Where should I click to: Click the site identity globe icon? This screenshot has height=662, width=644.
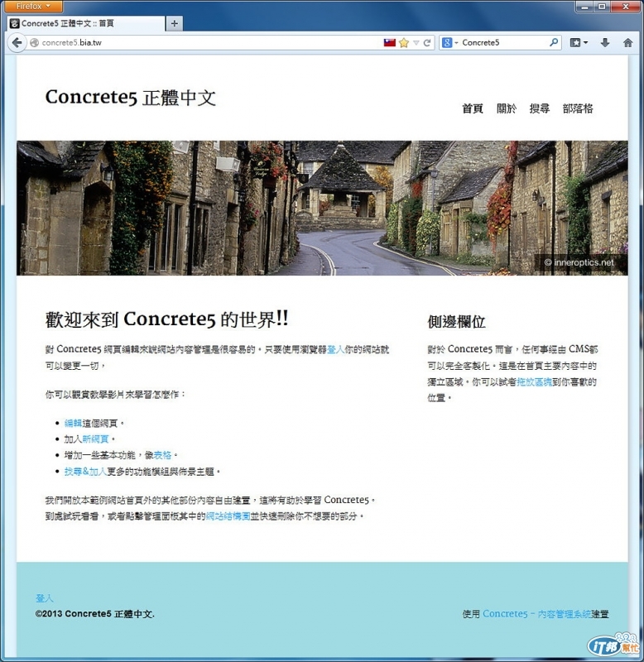(x=35, y=43)
